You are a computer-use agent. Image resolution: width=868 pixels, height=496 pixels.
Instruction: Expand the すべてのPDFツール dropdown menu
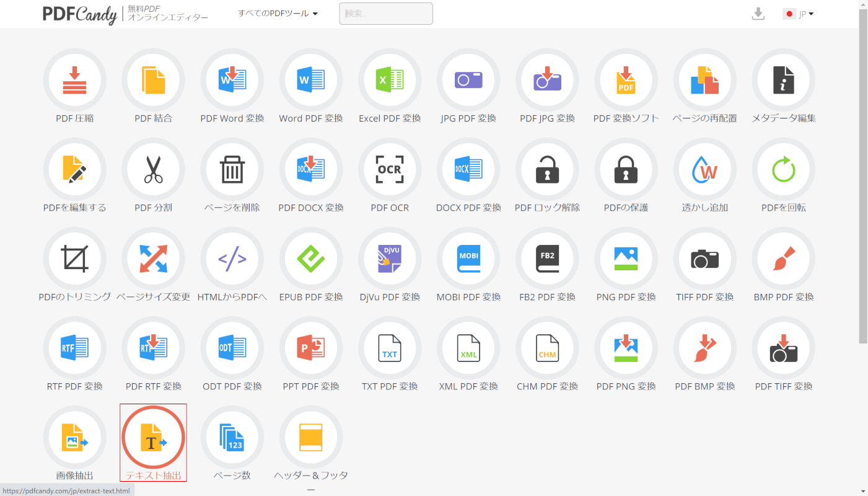pyautogui.click(x=278, y=14)
